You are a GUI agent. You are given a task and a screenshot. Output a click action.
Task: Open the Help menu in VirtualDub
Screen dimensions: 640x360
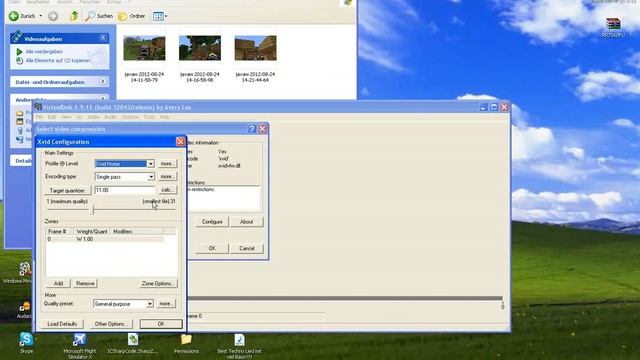164,117
